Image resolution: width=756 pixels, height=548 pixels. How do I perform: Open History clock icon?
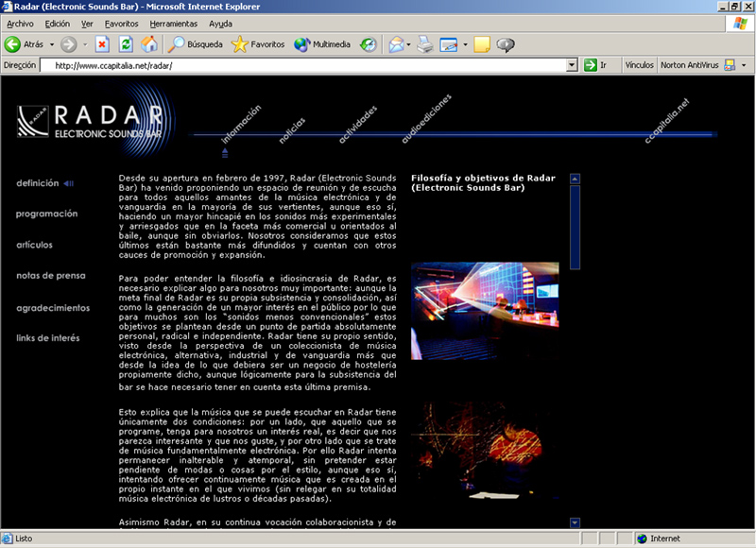point(369,44)
